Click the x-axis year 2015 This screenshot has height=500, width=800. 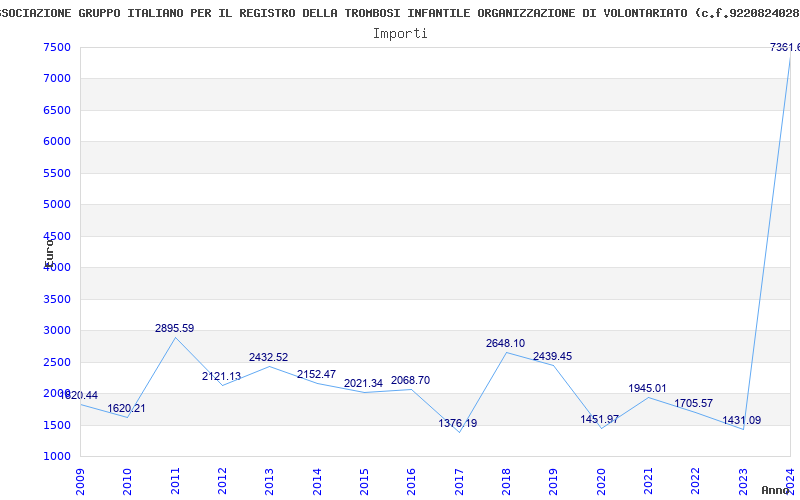364,482
